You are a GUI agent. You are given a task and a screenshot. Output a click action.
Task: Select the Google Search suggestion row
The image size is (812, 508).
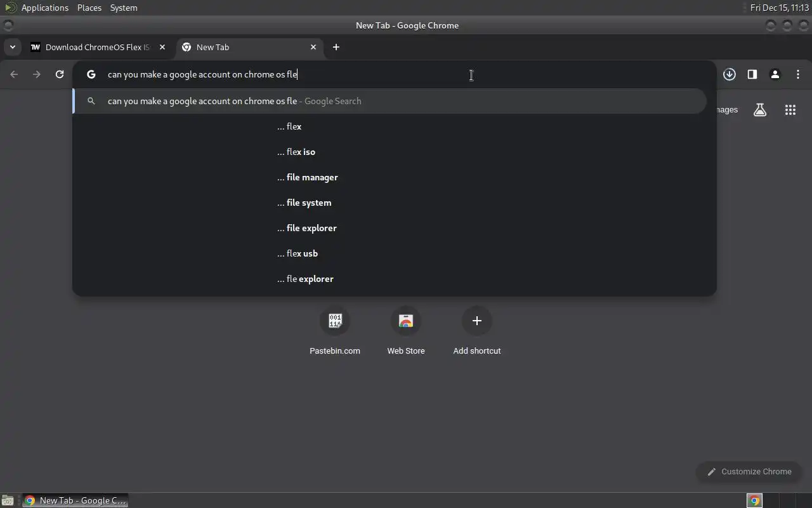tap(390, 101)
